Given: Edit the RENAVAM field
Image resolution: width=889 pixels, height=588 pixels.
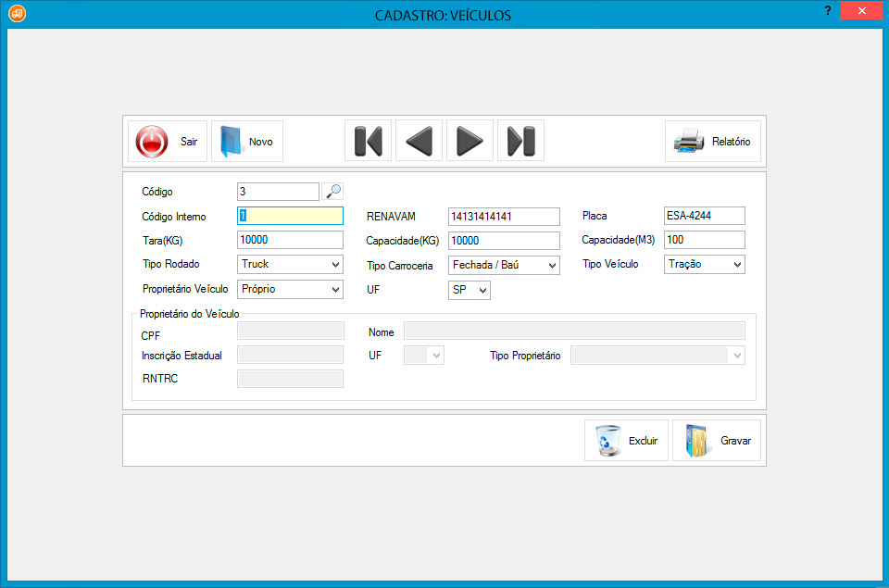Looking at the screenshot, I should [x=504, y=217].
